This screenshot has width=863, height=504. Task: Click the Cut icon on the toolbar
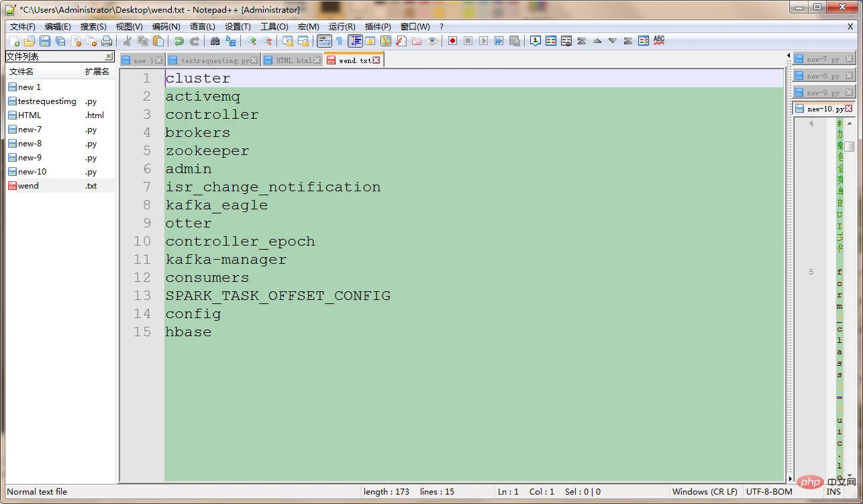[127, 42]
